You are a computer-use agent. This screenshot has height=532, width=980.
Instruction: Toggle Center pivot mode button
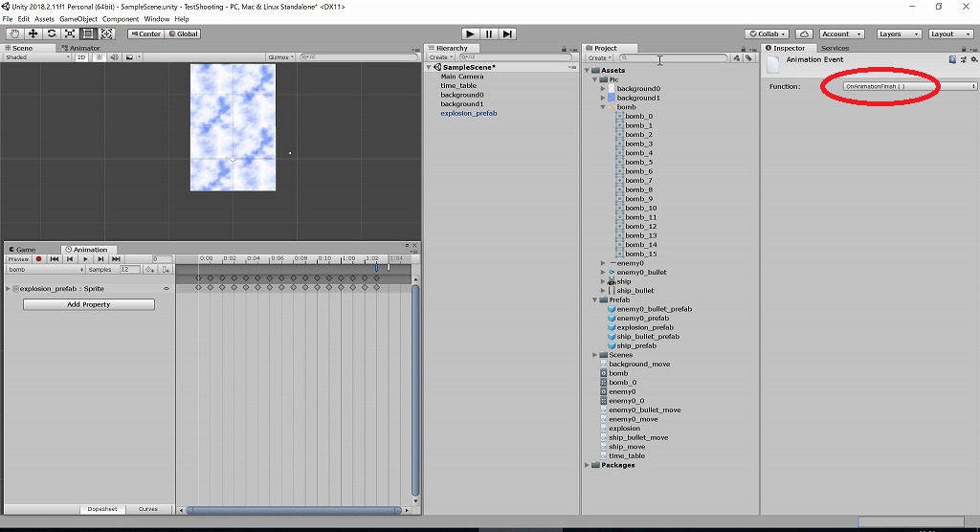pos(145,33)
